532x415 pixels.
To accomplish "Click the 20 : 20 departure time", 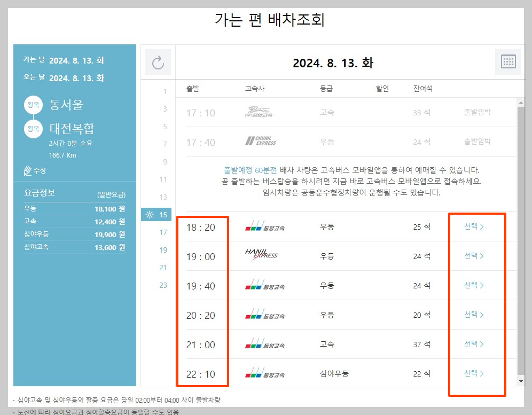I will tap(200, 316).
